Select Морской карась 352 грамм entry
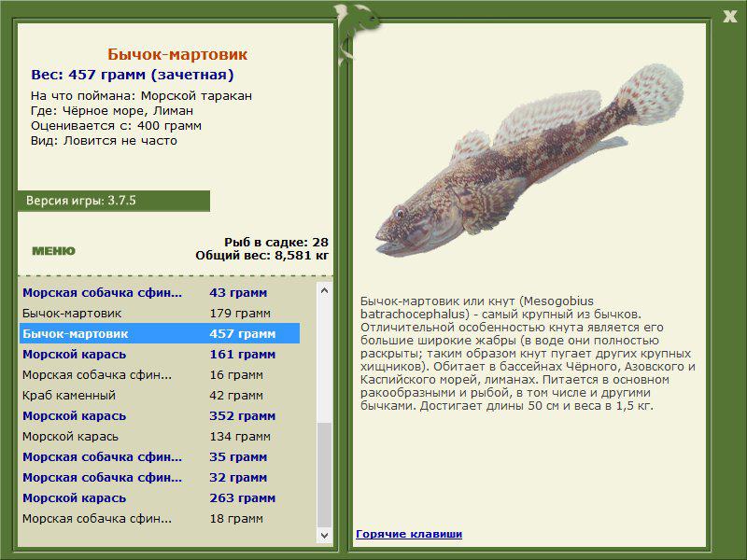The height and width of the screenshot is (560, 747). 160,415
